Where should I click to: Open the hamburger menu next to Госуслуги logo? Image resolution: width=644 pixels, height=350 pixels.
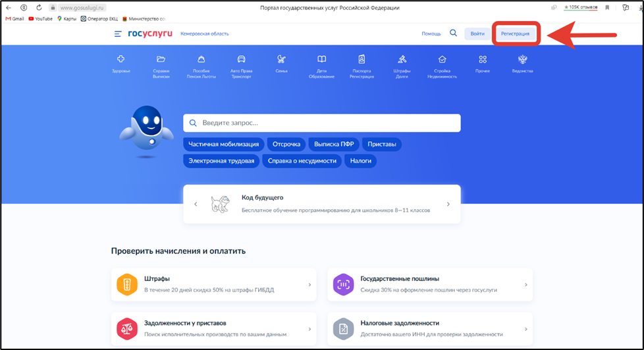point(118,34)
